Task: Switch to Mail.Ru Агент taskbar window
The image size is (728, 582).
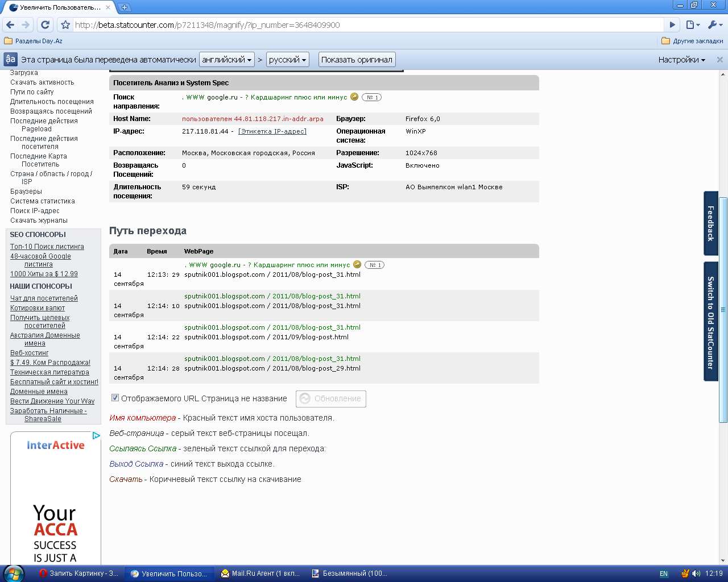Action: coord(260,573)
